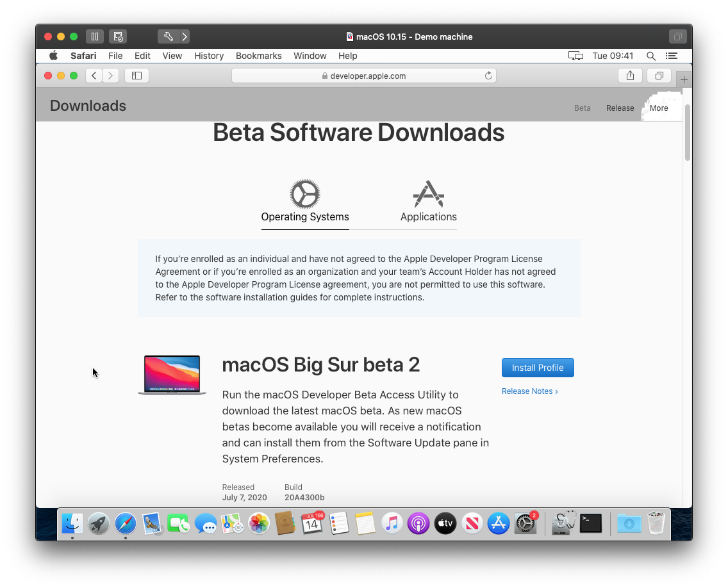This screenshot has height=588, width=728.
Task: Open the View menu
Action: coord(172,56)
